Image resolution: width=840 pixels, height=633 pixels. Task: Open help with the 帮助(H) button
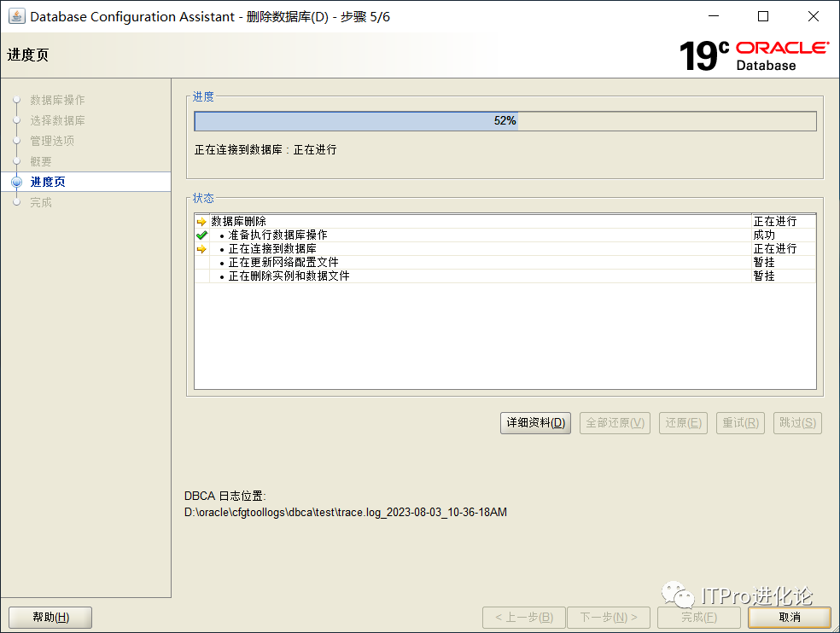[50, 618]
